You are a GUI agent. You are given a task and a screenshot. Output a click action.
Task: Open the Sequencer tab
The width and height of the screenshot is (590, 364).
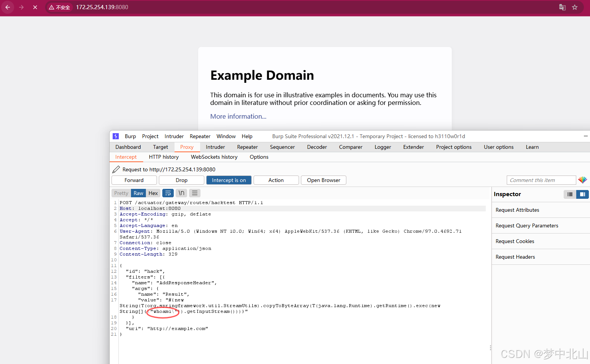[282, 147]
